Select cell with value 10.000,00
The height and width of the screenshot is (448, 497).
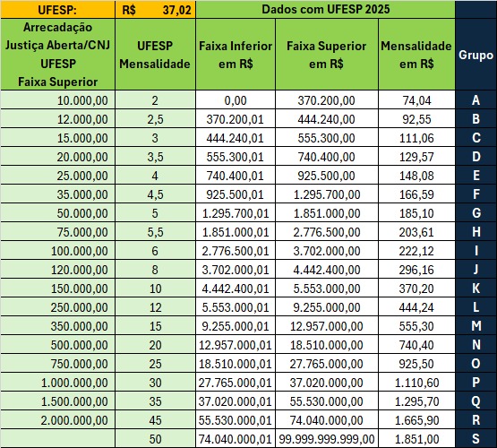point(57,100)
